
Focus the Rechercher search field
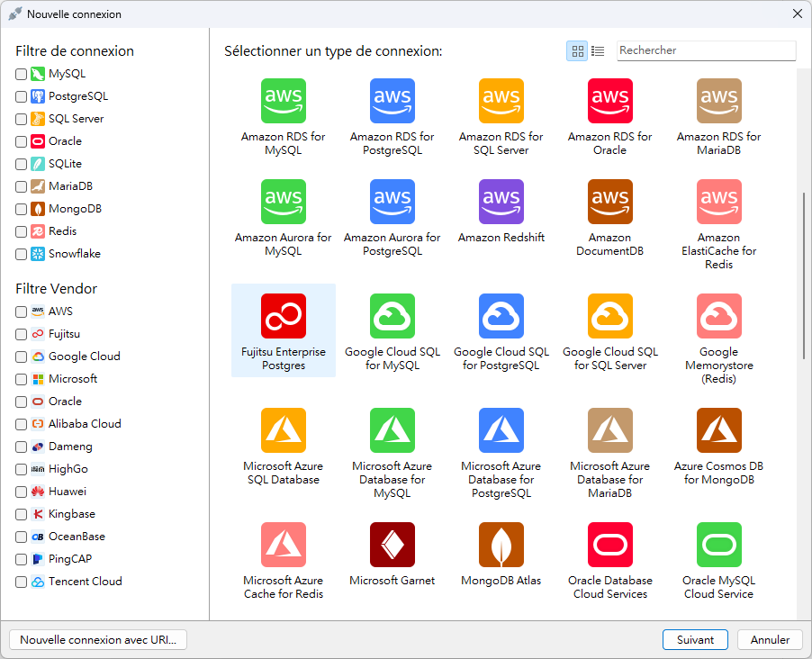coord(706,51)
